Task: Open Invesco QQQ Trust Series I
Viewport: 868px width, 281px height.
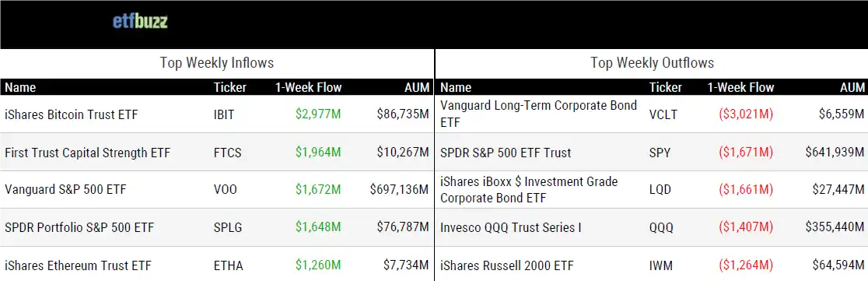Action: 510,227
